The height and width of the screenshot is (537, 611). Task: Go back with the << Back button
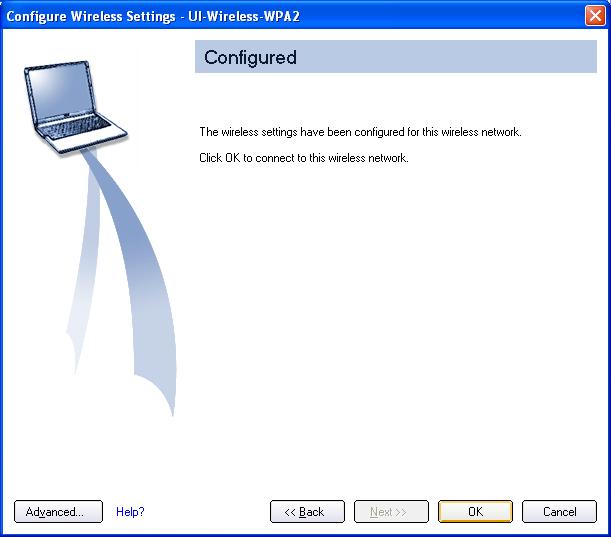pos(307,511)
